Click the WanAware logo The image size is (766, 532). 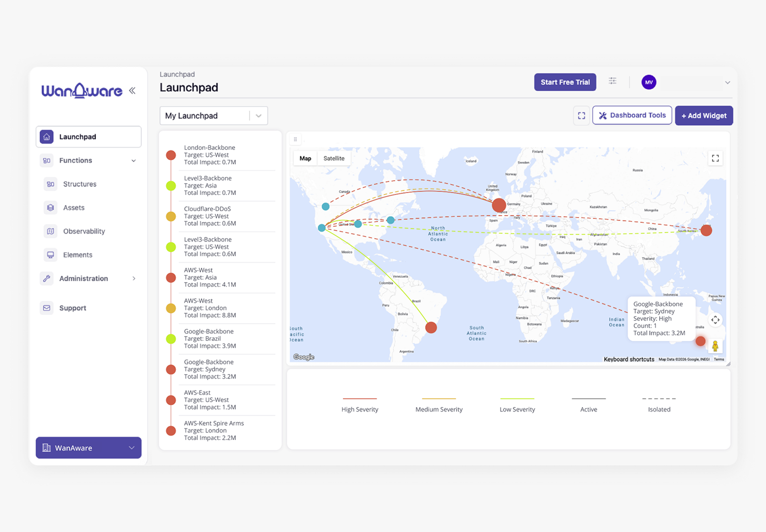point(82,91)
